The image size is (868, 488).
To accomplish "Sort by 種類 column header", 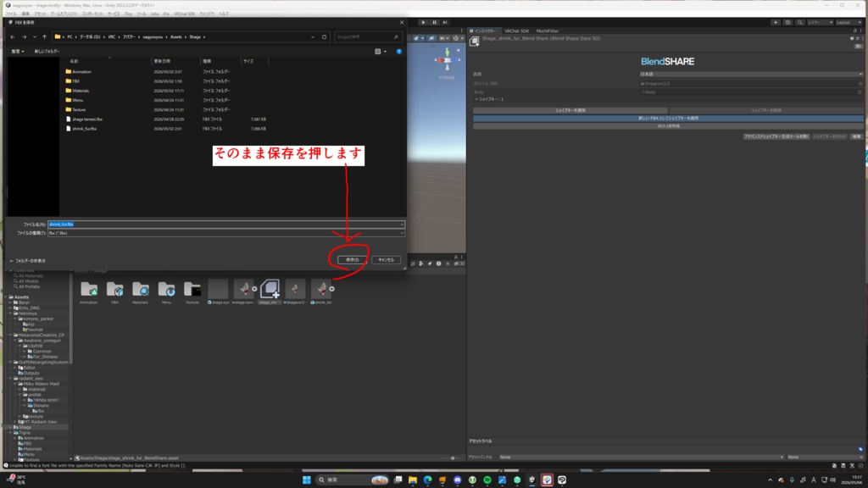I will pyautogui.click(x=207, y=61).
